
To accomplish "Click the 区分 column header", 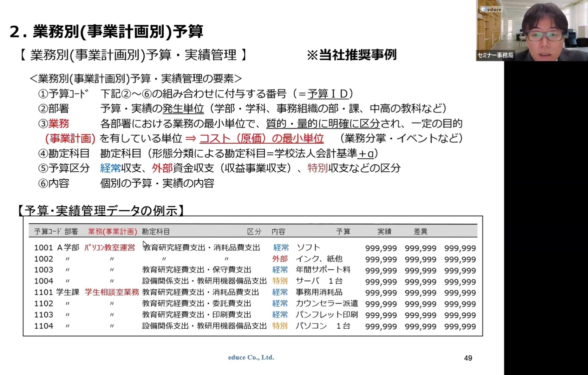I will point(254,231).
